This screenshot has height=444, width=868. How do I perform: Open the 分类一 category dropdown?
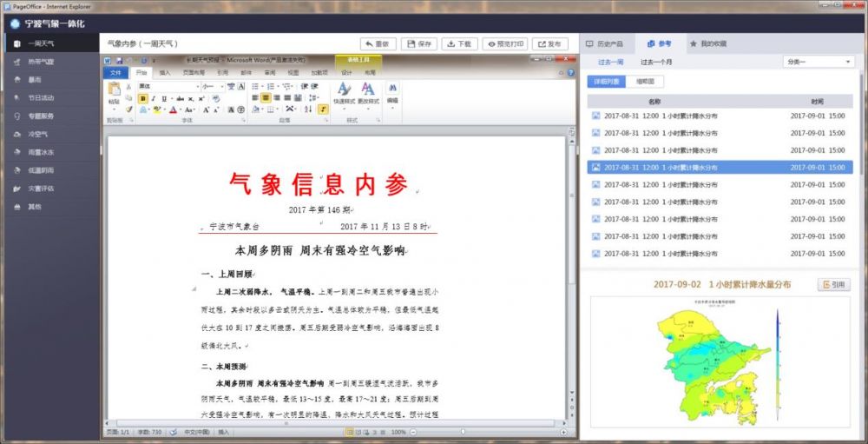(819, 62)
